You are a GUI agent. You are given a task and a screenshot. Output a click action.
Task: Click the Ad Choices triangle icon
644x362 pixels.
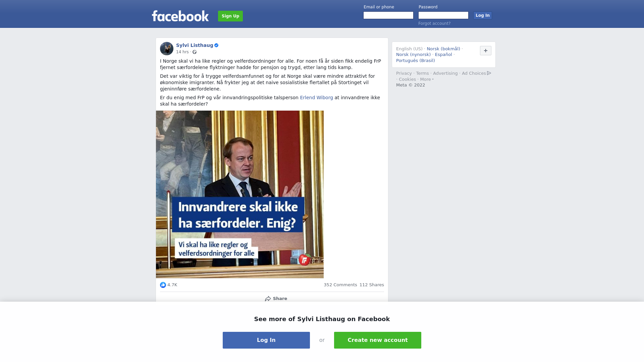(489, 73)
